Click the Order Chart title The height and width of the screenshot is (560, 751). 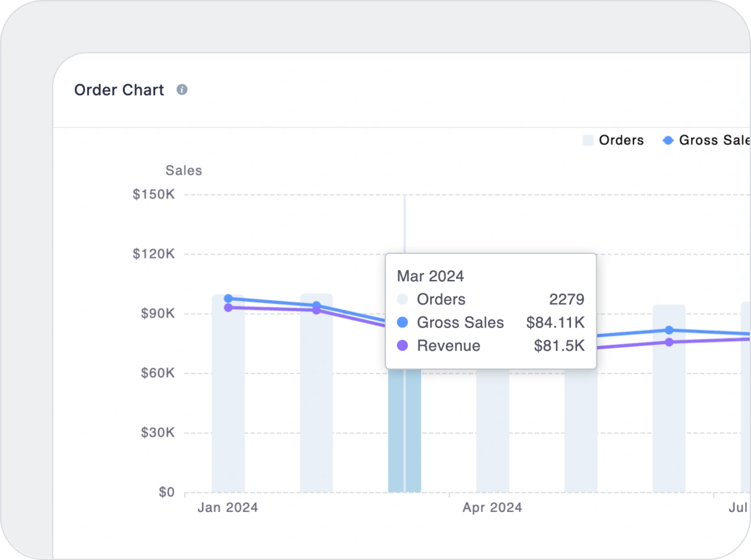pos(119,90)
